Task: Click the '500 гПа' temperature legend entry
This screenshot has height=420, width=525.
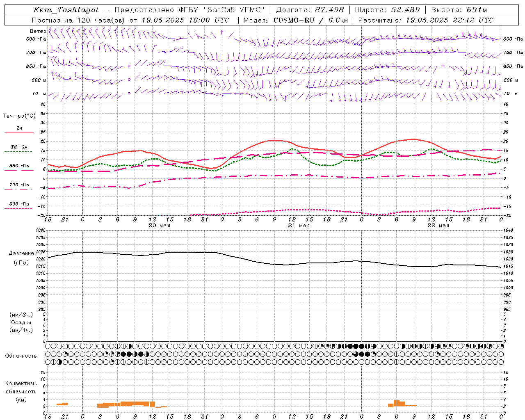Action: [19, 203]
